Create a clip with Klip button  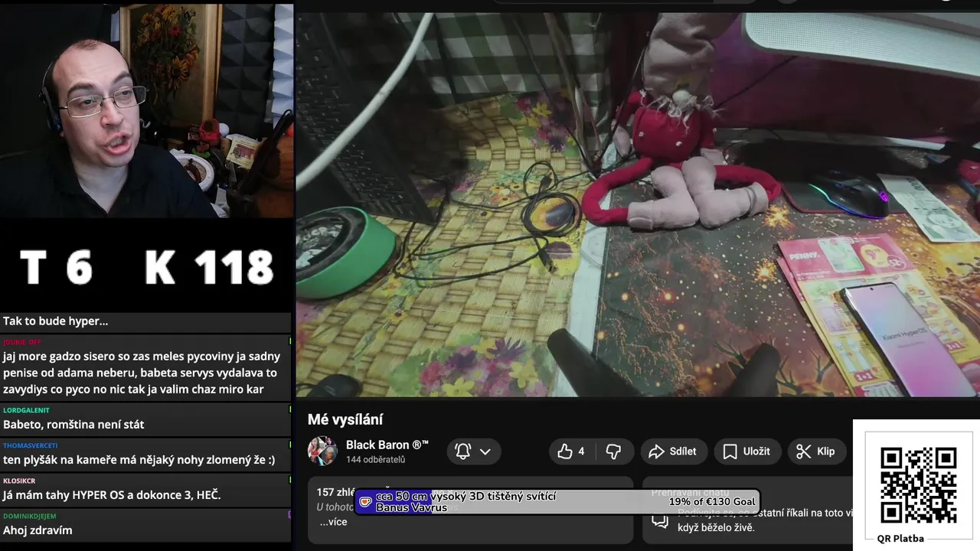(816, 452)
